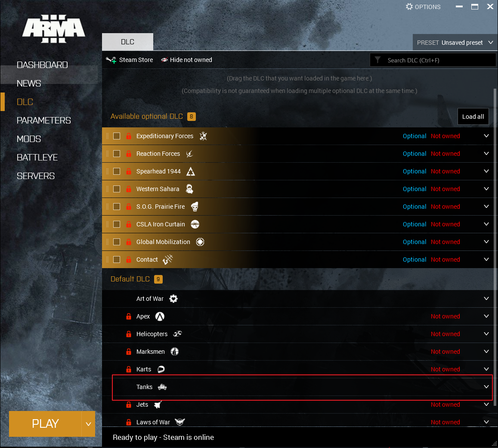
Task: Enable the Western Sahara DLC checkbox
Action: click(117, 189)
